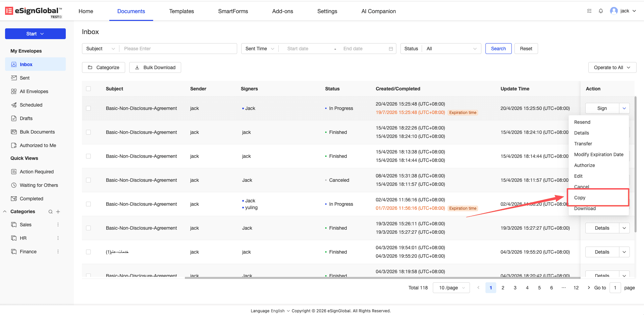Go to the previous page arrow
Screen dimensions: 644x315
478,288
